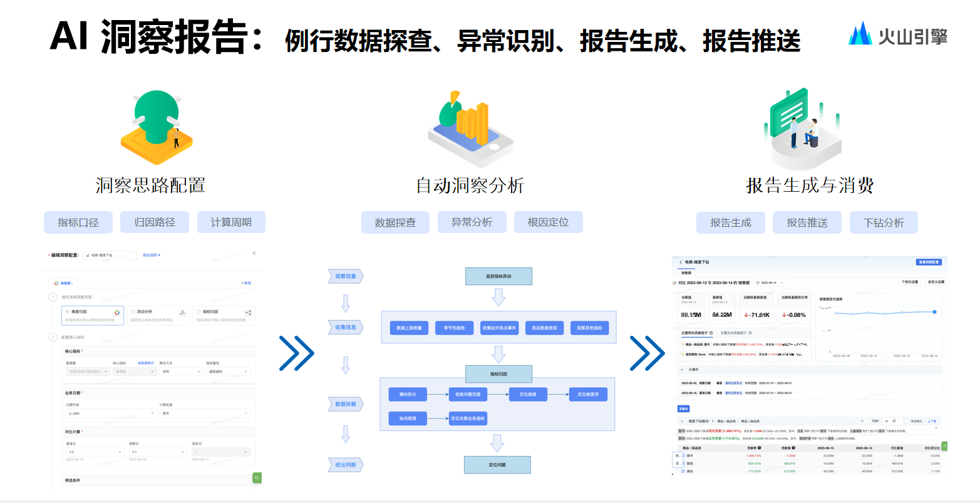980x503 pixels.
Task: Click the node icon in 指标归因 card
Action: pyautogui.click(x=248, y=313)
